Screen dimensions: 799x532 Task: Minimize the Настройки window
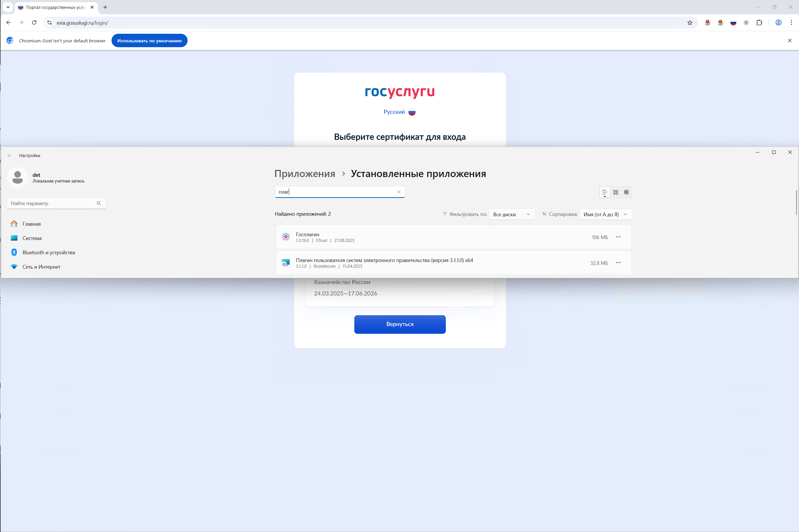757,152
